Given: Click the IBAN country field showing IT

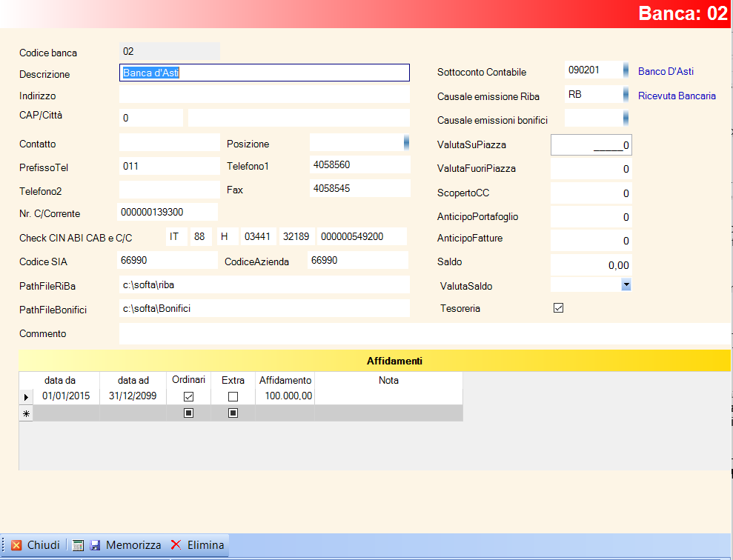Looking at the screenshot, I should tap(176, 237).
